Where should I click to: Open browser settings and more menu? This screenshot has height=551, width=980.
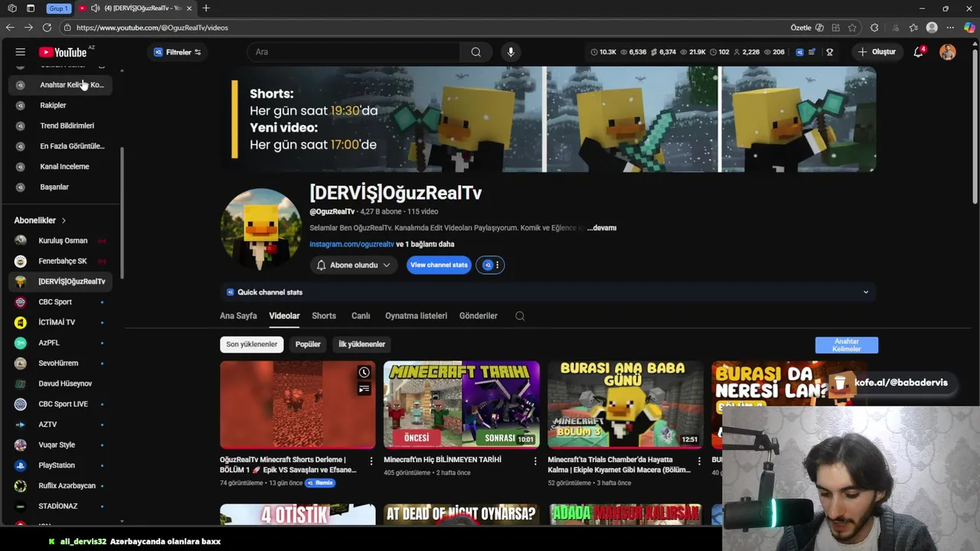[950, 28]
